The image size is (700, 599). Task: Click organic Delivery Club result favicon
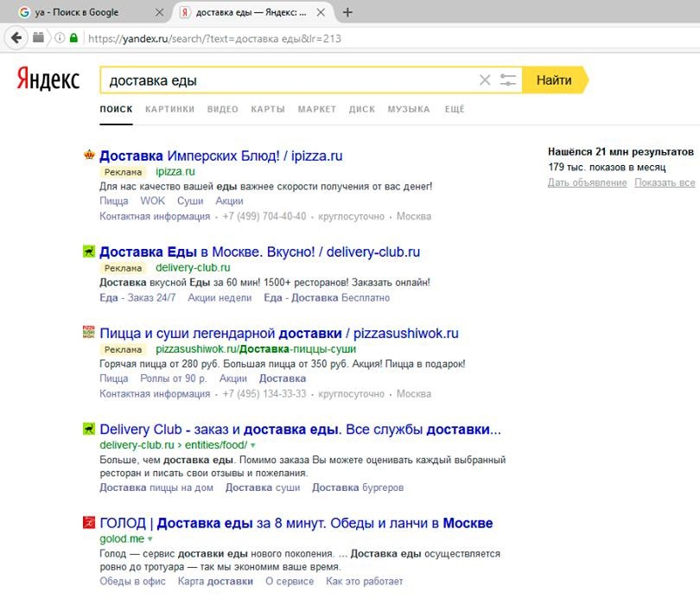[x=89, y=429]
